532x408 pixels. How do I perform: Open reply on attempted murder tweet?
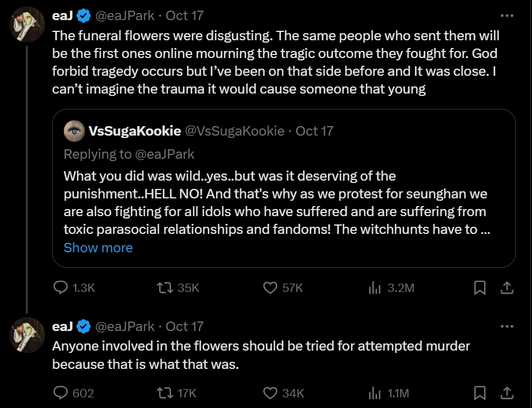click(x=61, y=393)
